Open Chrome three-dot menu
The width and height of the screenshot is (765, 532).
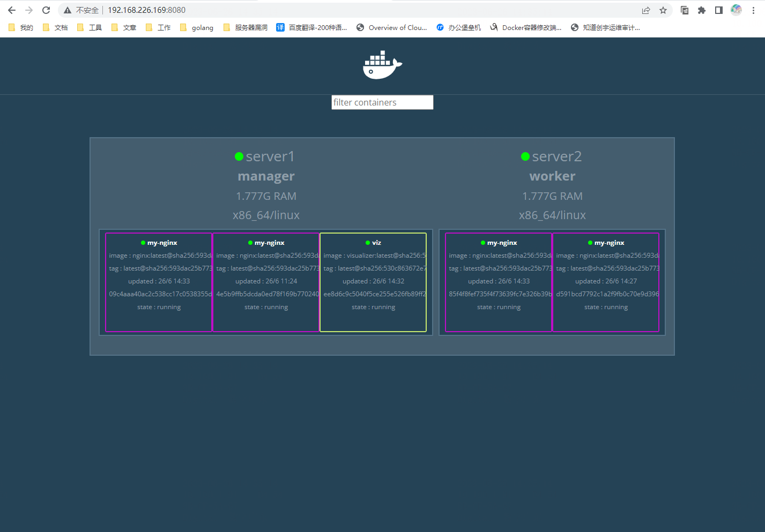753,10
